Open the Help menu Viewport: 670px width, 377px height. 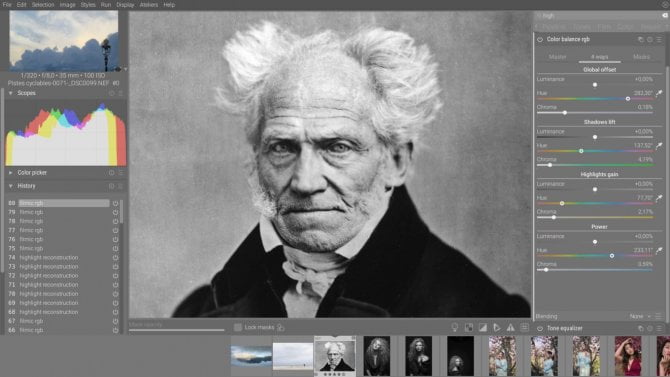pos(169,5)
